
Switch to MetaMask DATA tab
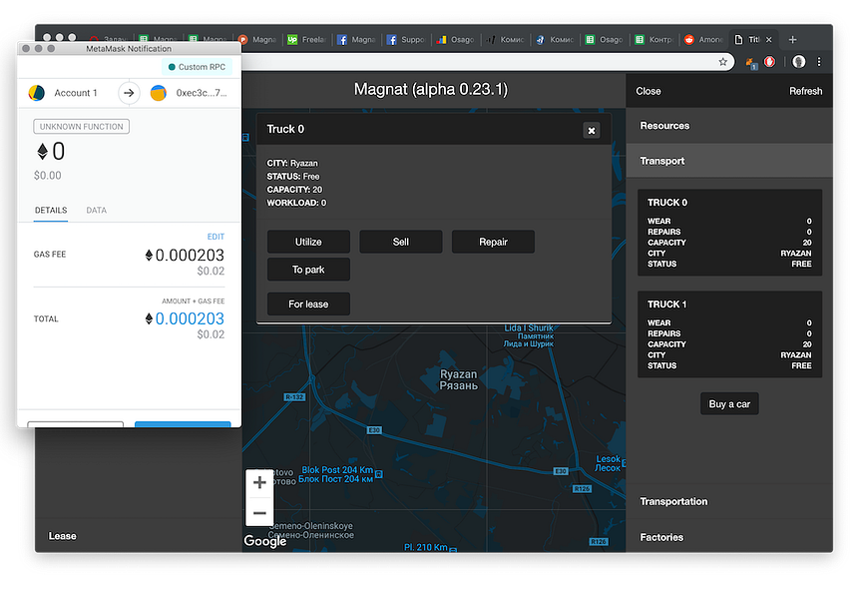coord(97,210)
